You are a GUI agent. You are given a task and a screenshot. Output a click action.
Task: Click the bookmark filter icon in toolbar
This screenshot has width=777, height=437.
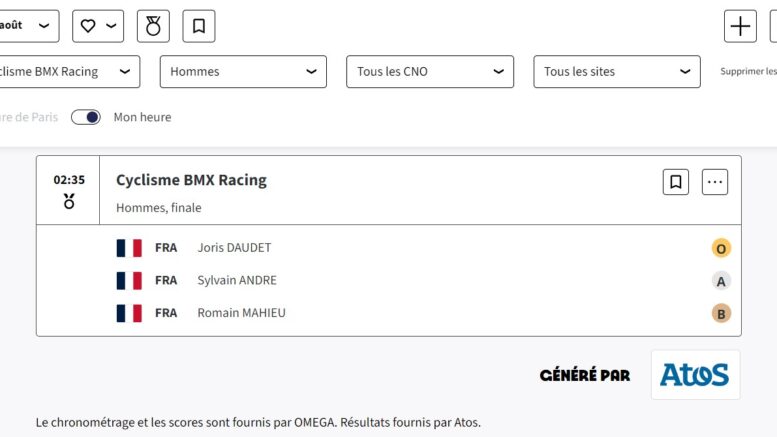[x=199, y=26]
